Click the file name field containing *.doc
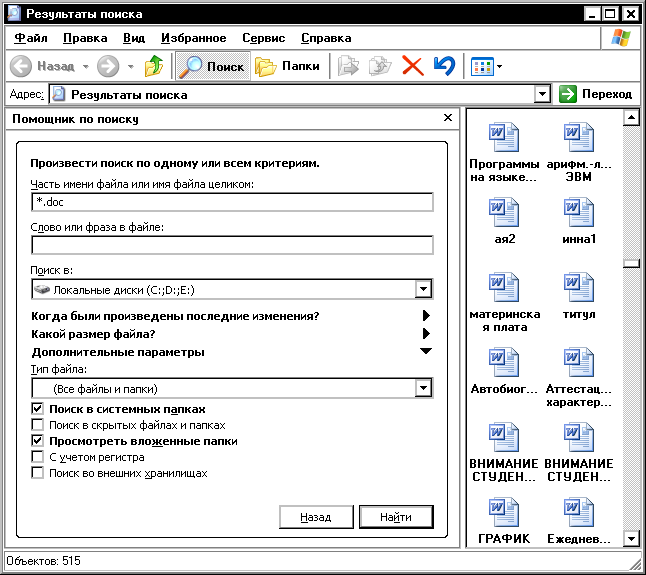This screenshot has height=575, width=646. point(232,202)
